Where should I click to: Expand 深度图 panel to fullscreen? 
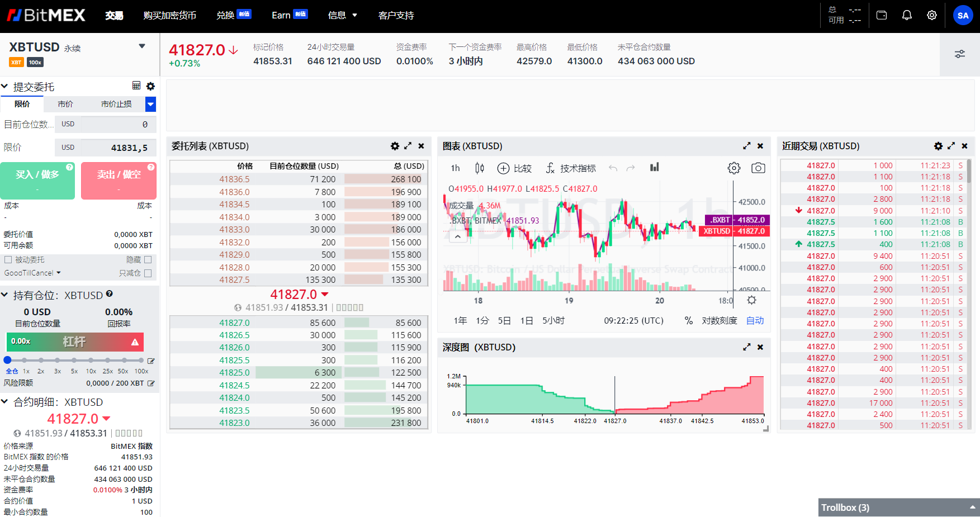747,347
